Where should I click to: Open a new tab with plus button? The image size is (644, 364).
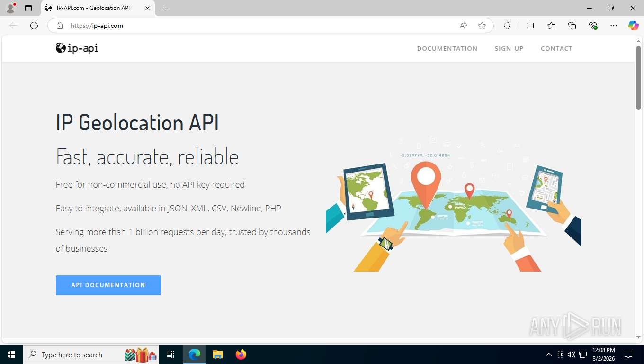165,8
